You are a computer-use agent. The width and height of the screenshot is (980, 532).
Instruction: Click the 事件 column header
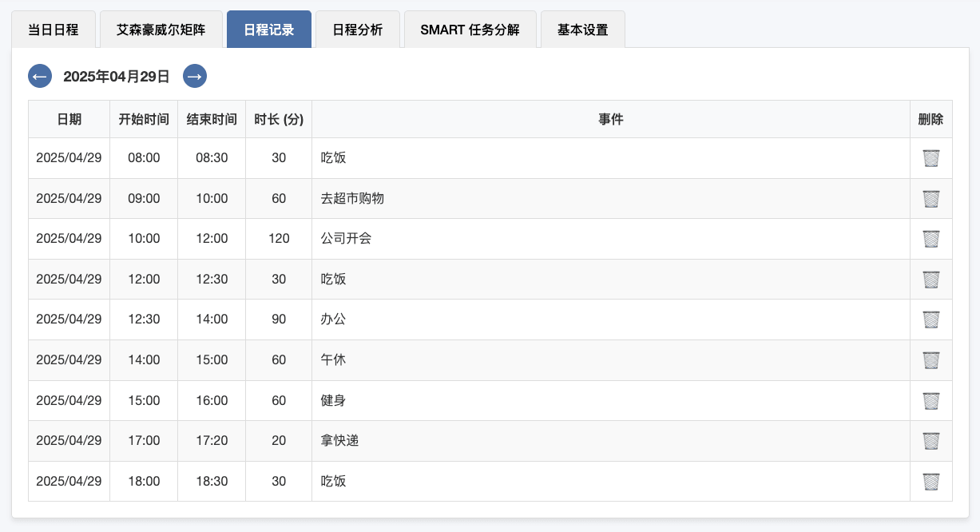[x=611, y=119]
